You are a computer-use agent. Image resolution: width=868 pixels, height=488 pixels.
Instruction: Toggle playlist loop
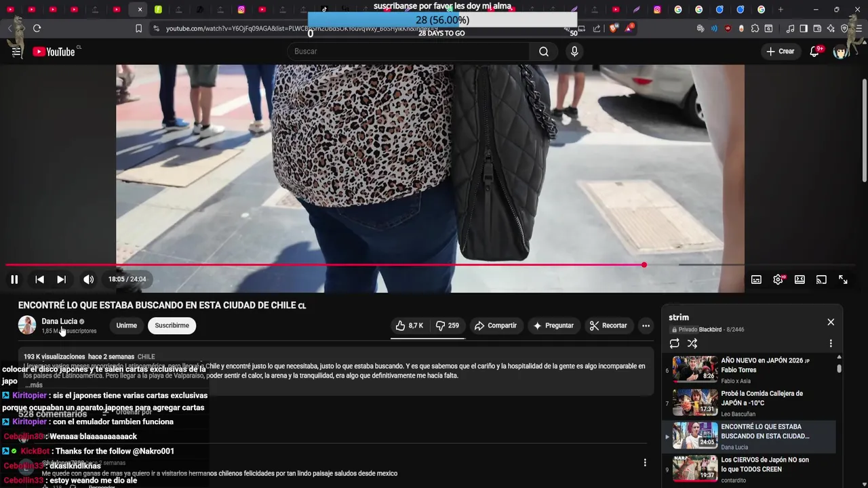coord(674,344)
